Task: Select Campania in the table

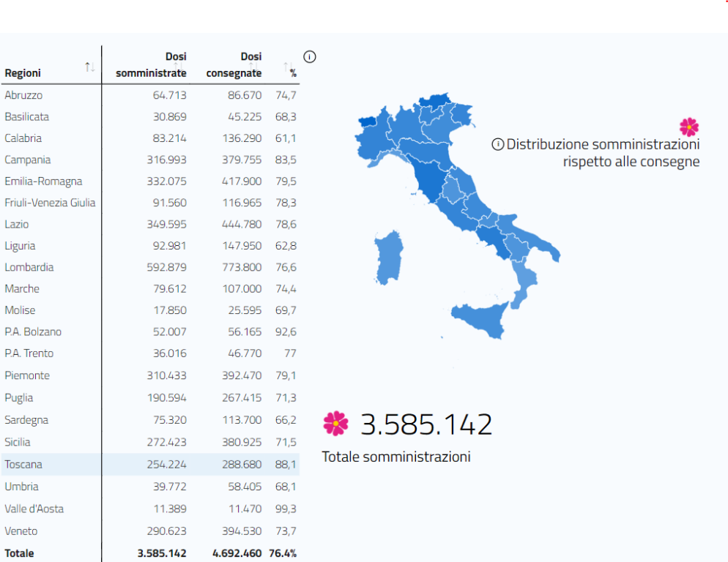Action: click(27, 160)
